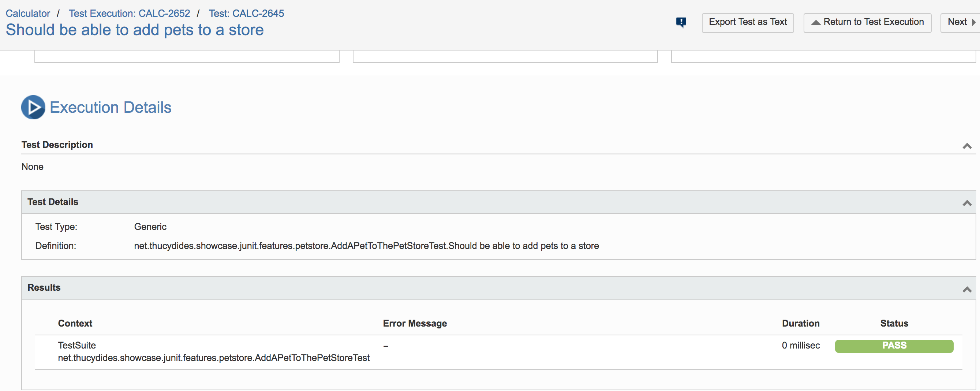Viewport: 980px width, 391px height.
Task: Click the PASS status badge
Action: point(894,346)
